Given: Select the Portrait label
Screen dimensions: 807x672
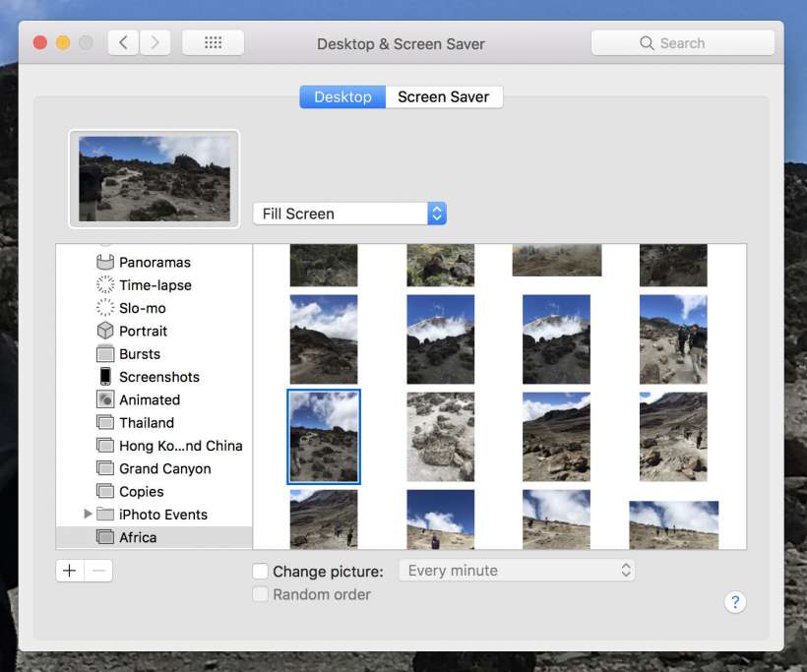Looking at the screenshot, I should 143,331.
